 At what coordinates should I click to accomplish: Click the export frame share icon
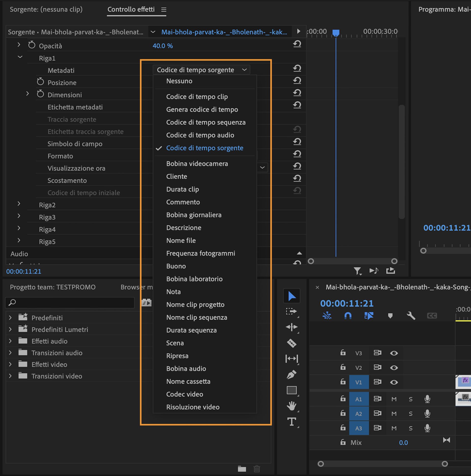[391, 271]
